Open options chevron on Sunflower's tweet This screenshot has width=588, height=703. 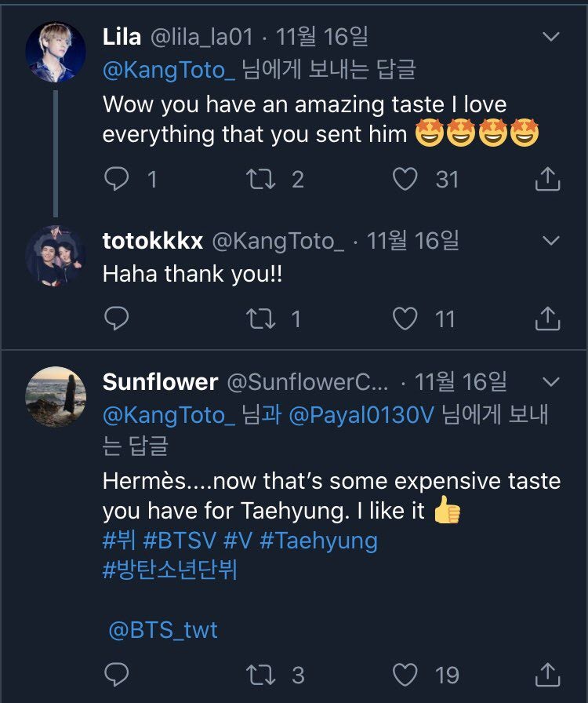coord(551,382)
